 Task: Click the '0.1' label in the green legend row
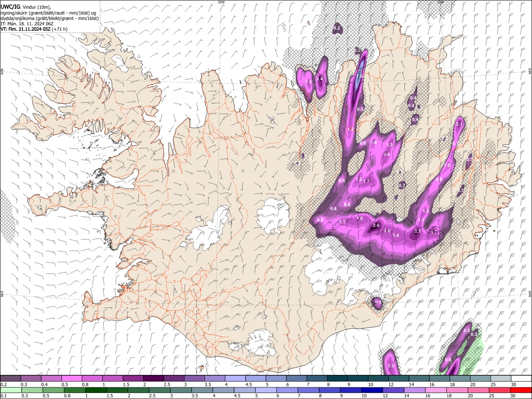tap(3, 396)
